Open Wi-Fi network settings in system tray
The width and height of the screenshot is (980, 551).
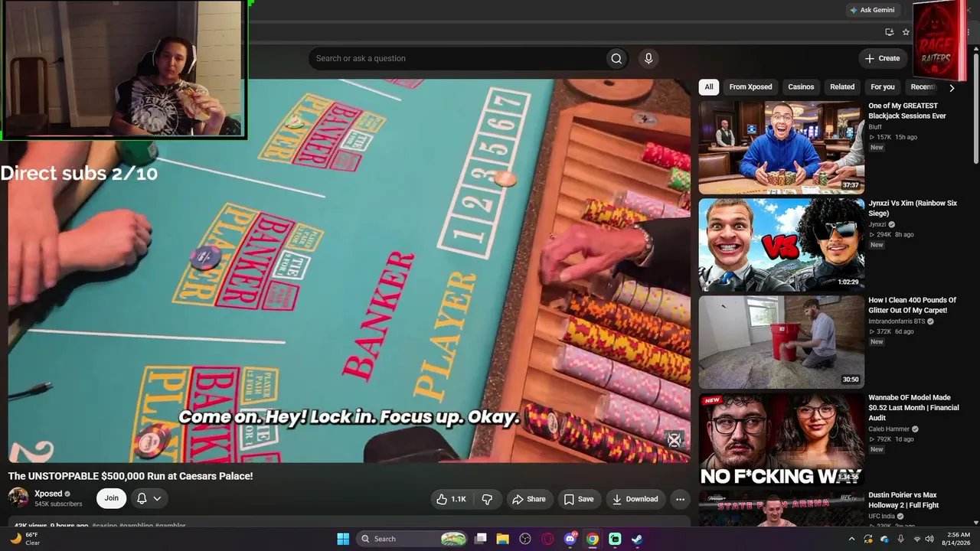[x=917, y=539]
